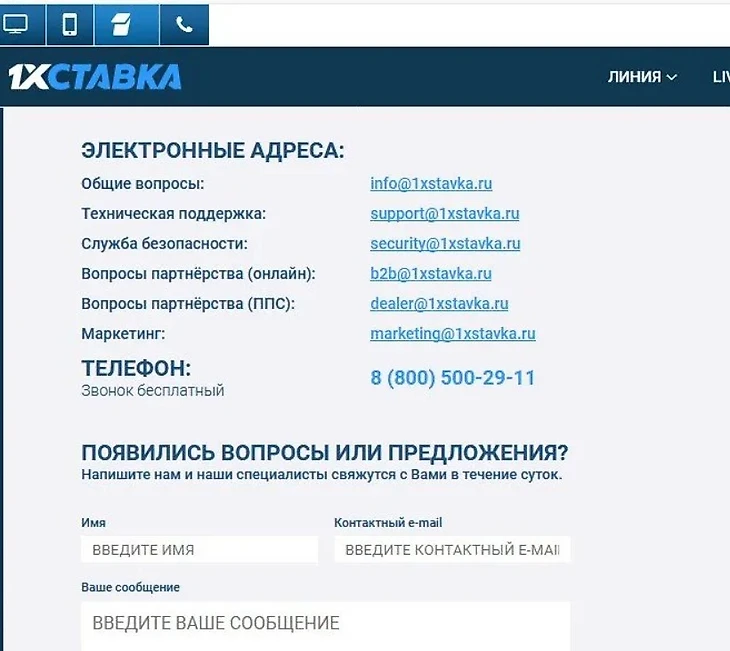
Task: Click the b2b@1xstavka.ru partnership email
Action: coord(431,274)
